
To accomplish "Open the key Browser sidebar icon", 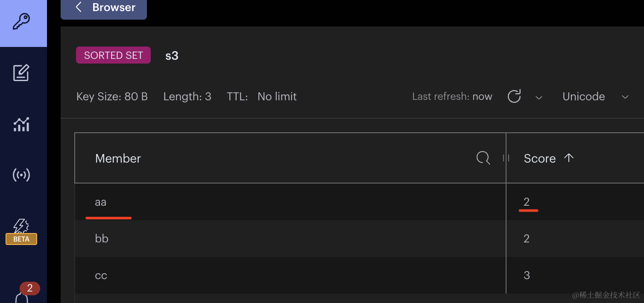I will pos(21,21).
